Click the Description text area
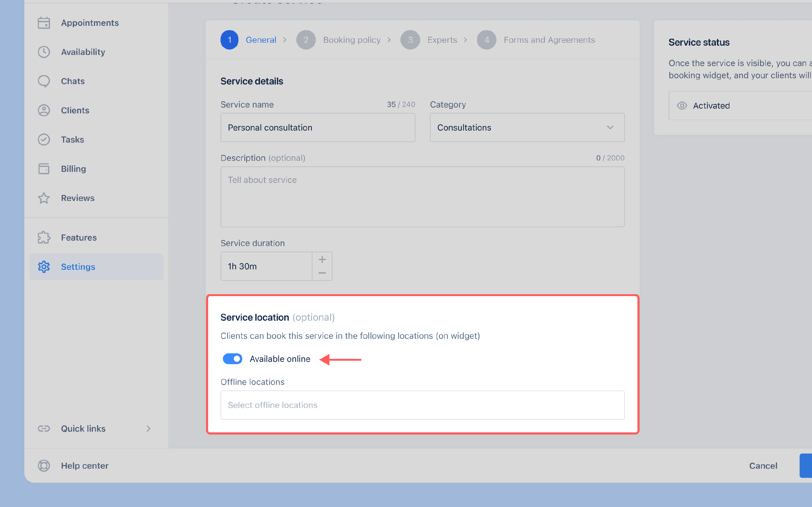The width and height of the screenshot is (812, 507). [422, 197]
